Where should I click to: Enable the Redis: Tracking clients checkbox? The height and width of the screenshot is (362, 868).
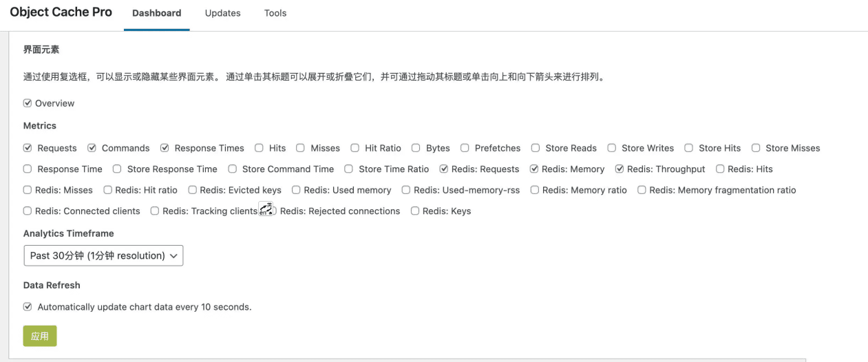coord(155,211)
